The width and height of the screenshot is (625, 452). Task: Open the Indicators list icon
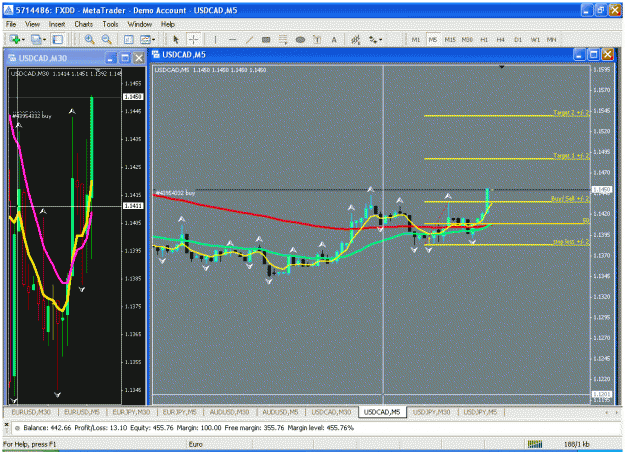(356, 39)
